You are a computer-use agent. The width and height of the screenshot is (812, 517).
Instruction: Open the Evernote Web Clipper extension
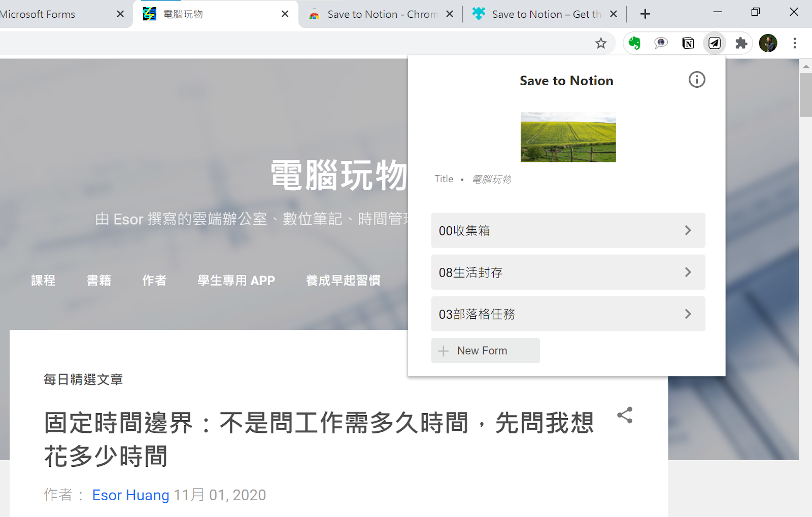pos(634,43)
